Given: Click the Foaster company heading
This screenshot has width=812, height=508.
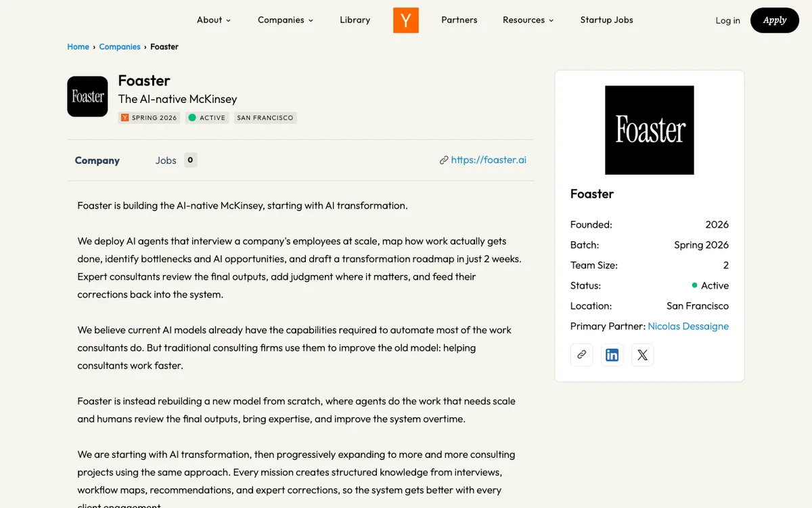Looking at the screenshot, I should [x=144, y=81].
